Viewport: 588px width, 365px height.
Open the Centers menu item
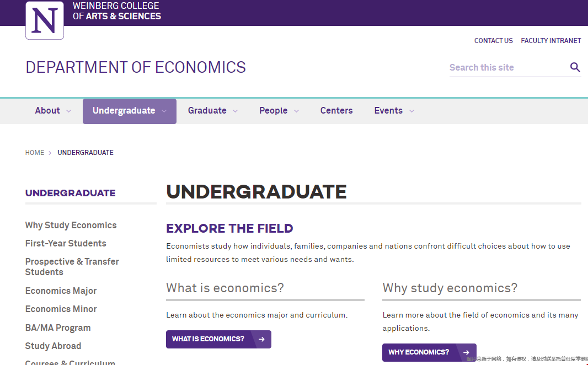tap(336, 111)
